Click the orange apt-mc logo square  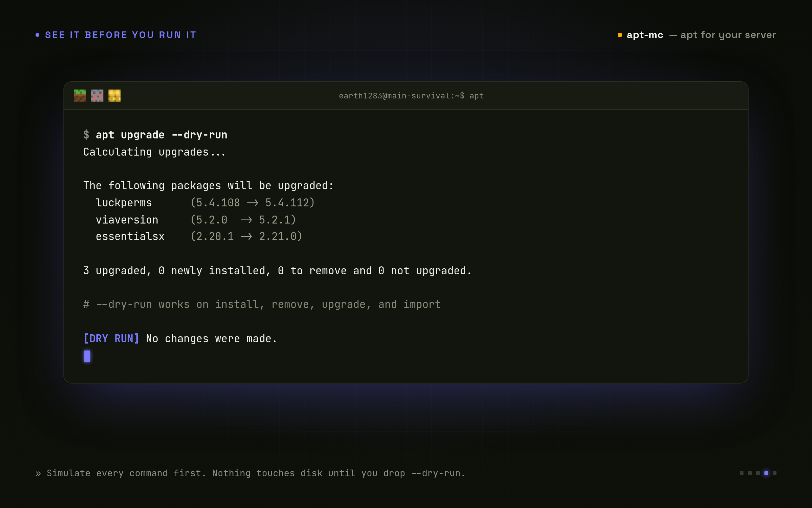pyautogui.click(x=620, y=35)
